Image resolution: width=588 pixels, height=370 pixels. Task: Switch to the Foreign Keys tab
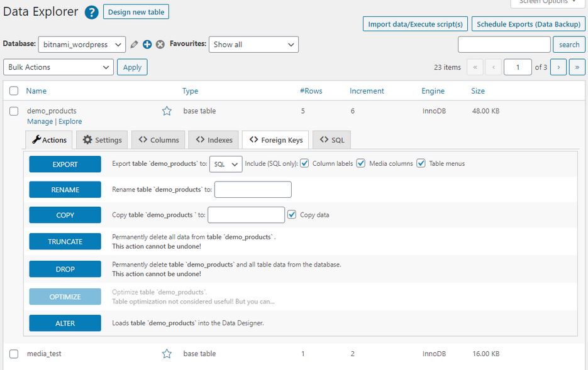(x=275, y=140)
